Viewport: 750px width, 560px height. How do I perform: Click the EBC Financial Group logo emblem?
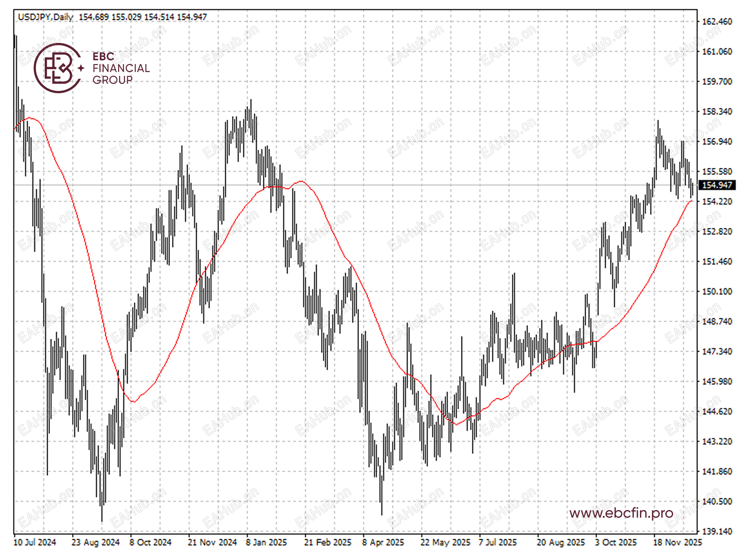pos(59,68)
